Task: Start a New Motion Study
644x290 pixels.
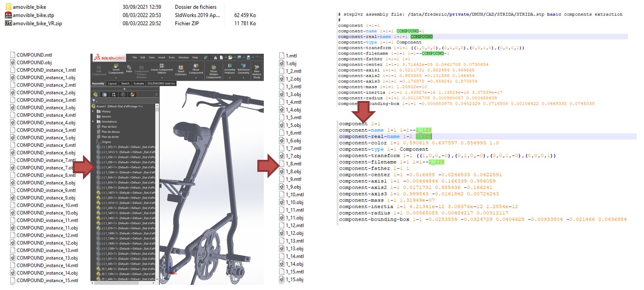Action: 256,68
